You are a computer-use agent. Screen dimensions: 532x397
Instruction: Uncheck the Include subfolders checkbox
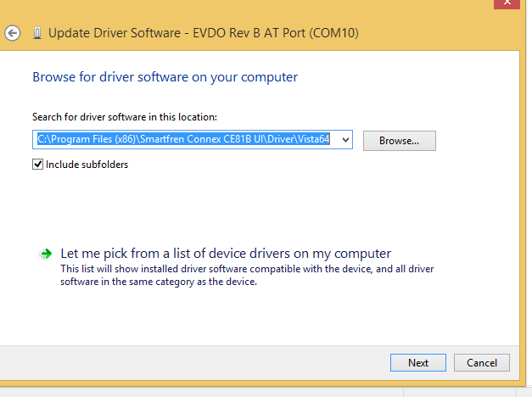click(x=37, y=165)
